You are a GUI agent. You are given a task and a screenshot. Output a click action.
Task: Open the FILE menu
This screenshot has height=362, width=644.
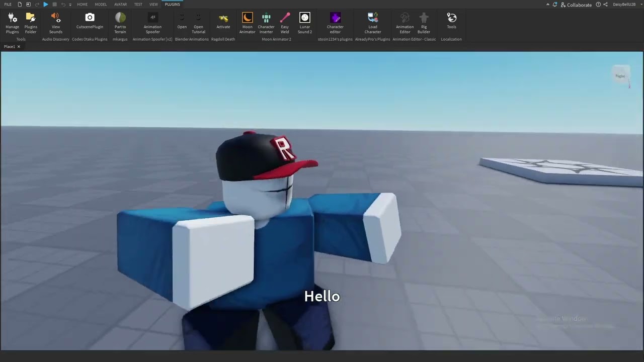8,5
